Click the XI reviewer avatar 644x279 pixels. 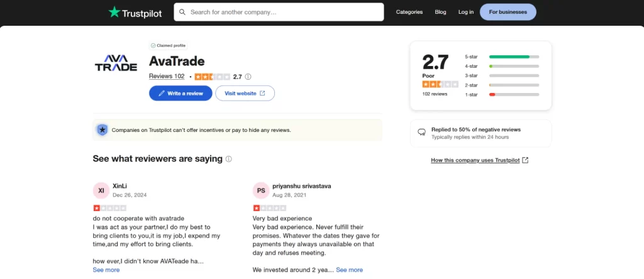click(101, 190)
